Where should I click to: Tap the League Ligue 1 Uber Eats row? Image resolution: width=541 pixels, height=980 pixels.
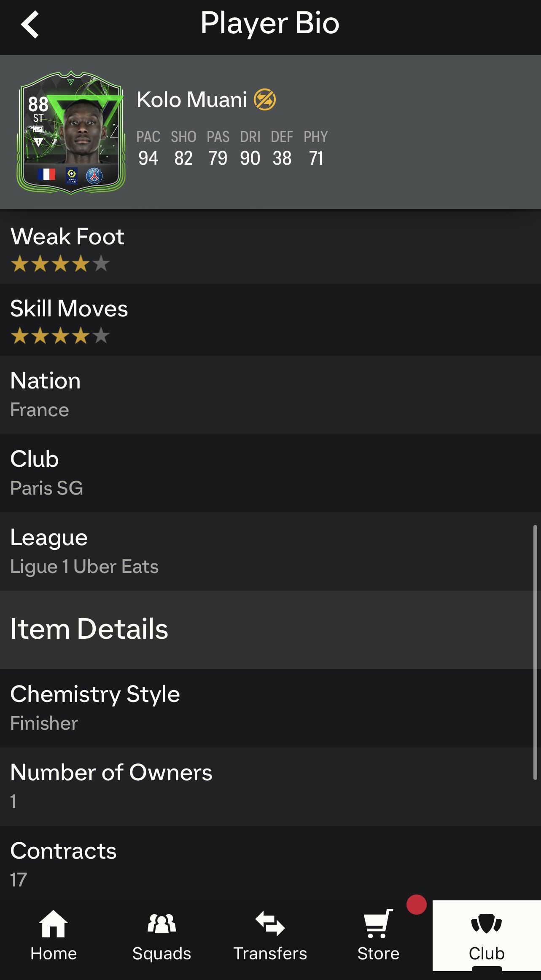pos(270,552)
